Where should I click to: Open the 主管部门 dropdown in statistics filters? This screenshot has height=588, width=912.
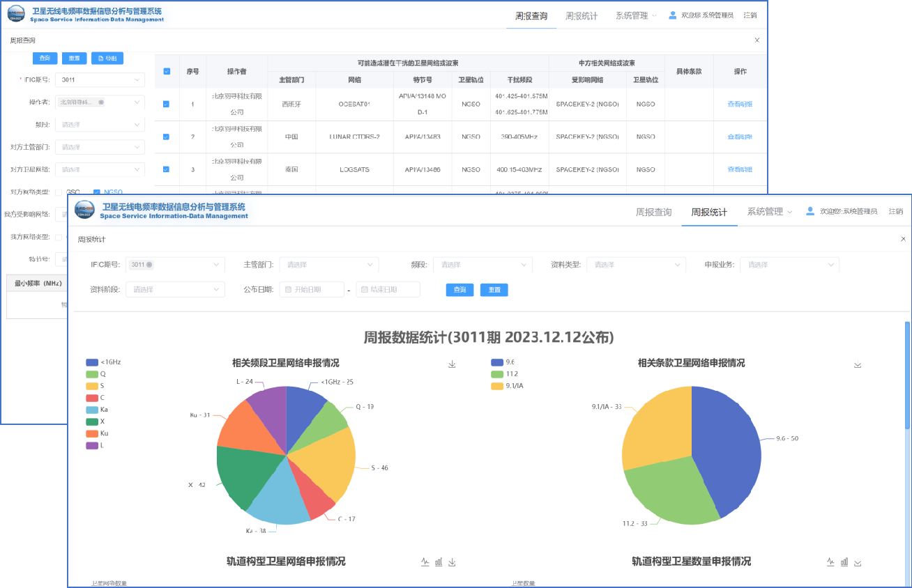coord(328,265)
